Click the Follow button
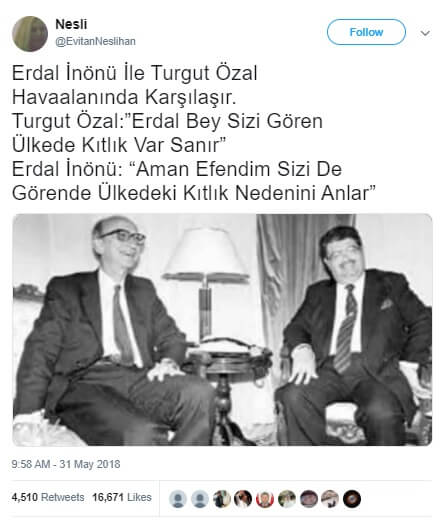Image resolution: width=443 pixels, height=526 pixels. (366, 32)
